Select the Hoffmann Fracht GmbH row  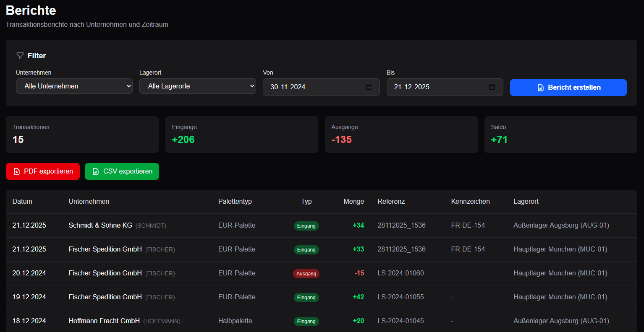tap(104, 321)
